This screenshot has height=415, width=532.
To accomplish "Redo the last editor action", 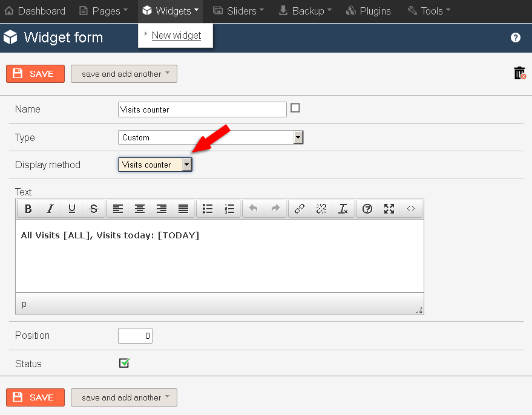I will pos(275,209).
